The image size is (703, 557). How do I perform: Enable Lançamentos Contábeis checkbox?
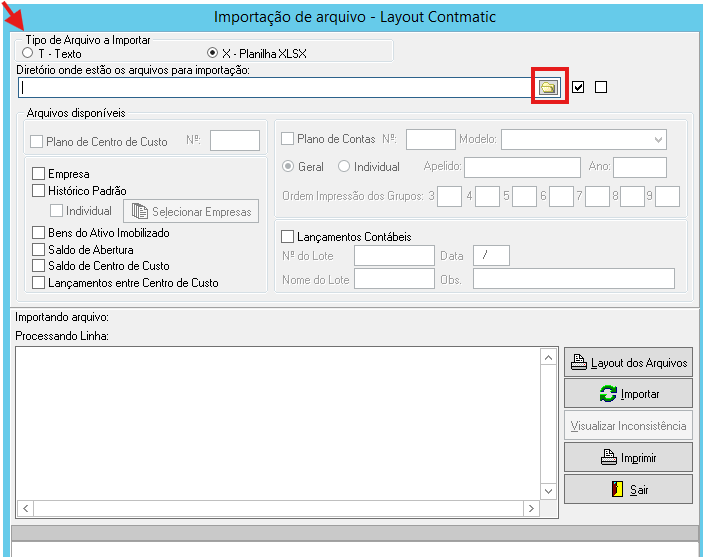[287, 236]
